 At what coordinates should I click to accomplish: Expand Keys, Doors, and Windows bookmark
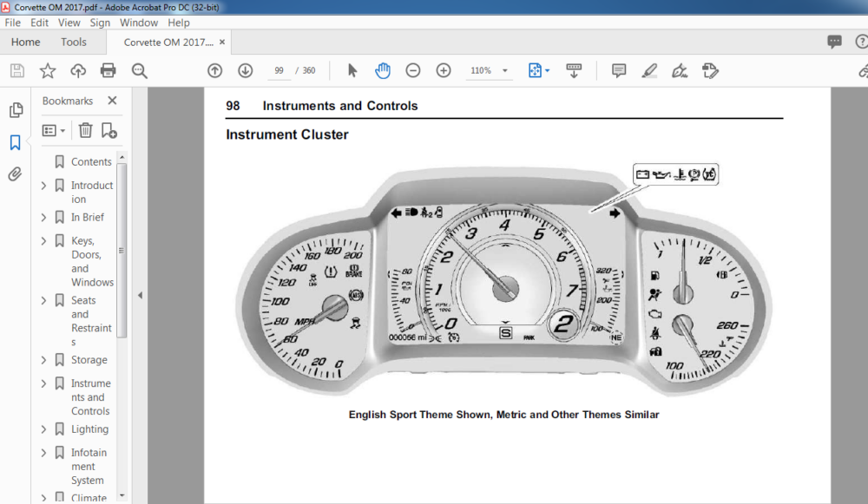click(x=43, y=241)
